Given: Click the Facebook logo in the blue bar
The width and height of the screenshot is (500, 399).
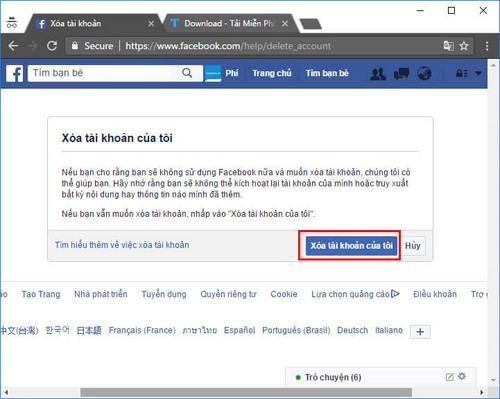Looking at the screenshot, I should point(15,73).
